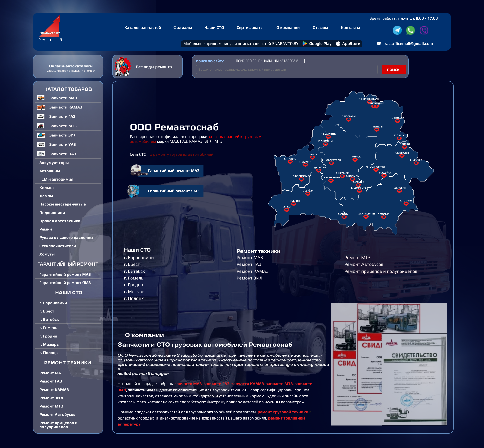Focus the part search input field

[x=287, y=70]
